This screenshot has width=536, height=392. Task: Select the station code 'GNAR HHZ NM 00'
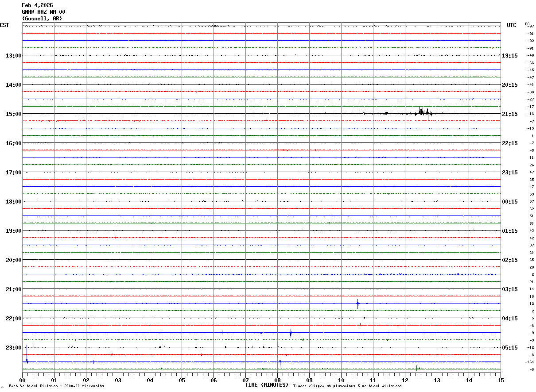[43, 12]
